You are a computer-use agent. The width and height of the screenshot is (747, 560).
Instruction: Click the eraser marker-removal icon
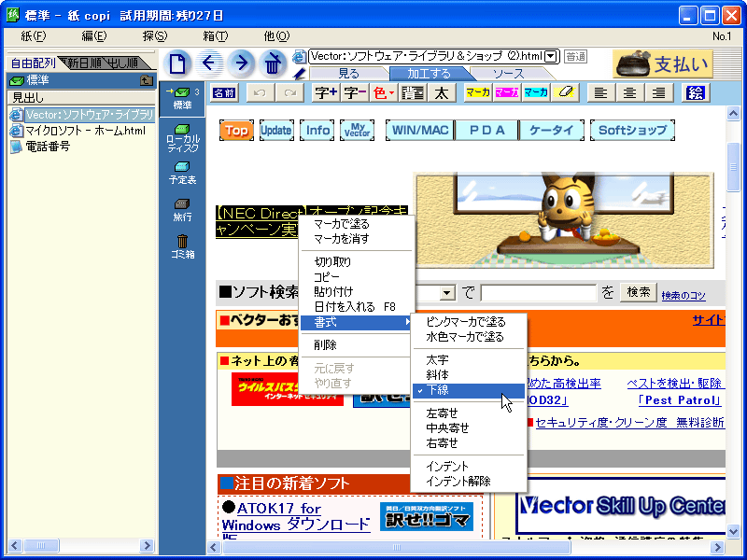click(x=565, y=92)
